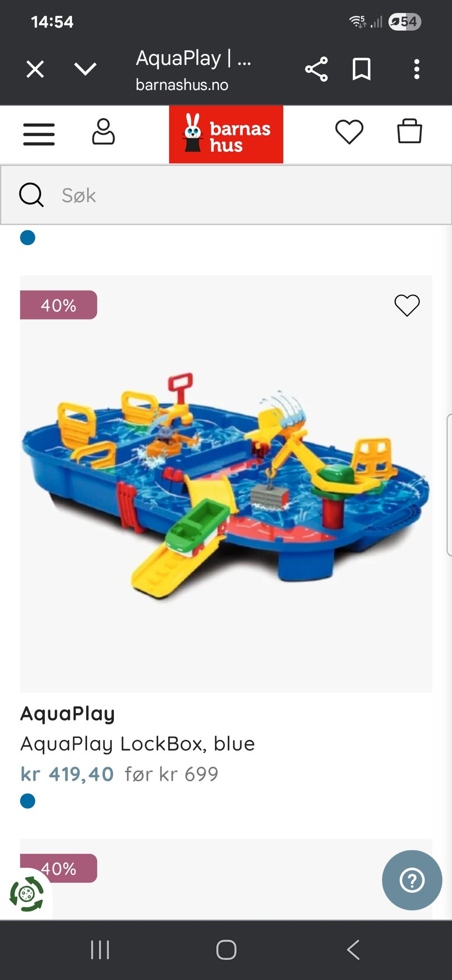This screenshot has width=452, height=980.
Task: Close the in-app browser tab
Action: click(x=35, y=69)
